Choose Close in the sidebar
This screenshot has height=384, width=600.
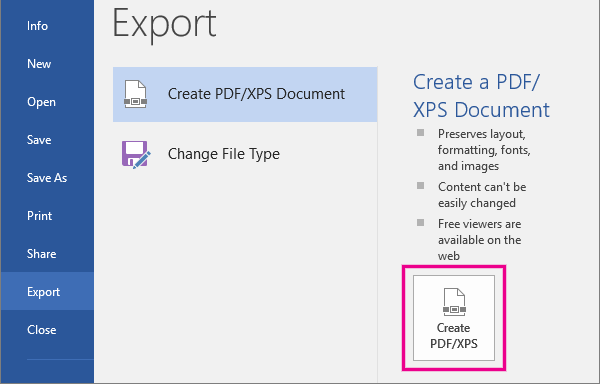(47, 329)
